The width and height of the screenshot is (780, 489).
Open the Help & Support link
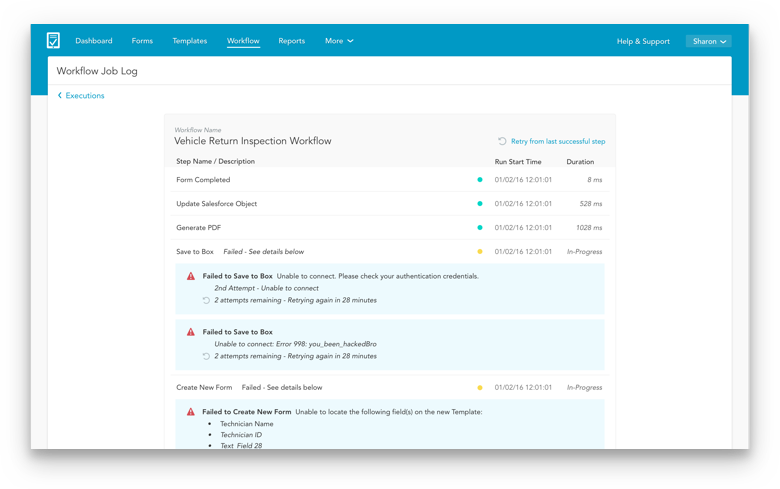pos(643,41)
